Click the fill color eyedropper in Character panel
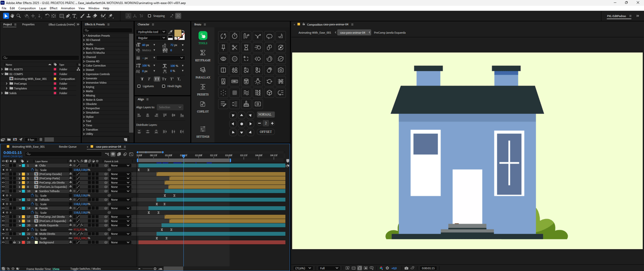Viewport: 644px width, 271px height. (x=171, y=32)
